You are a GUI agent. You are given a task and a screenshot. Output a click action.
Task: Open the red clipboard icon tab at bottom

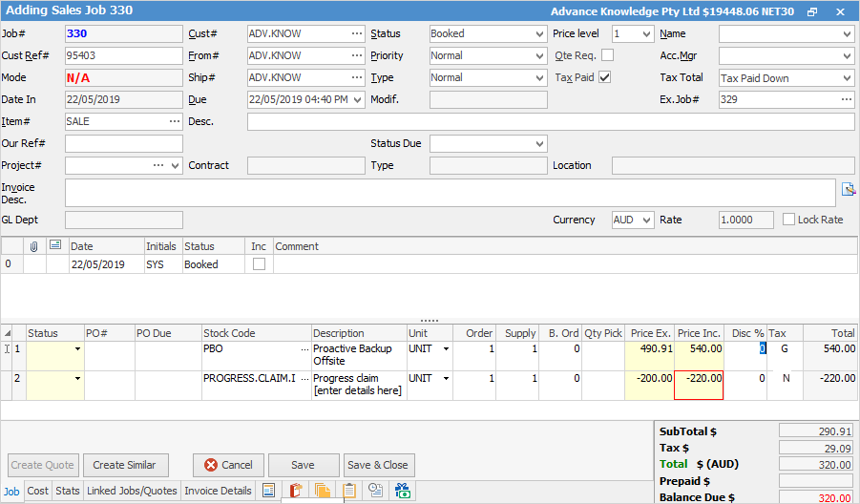pos(296,491)
